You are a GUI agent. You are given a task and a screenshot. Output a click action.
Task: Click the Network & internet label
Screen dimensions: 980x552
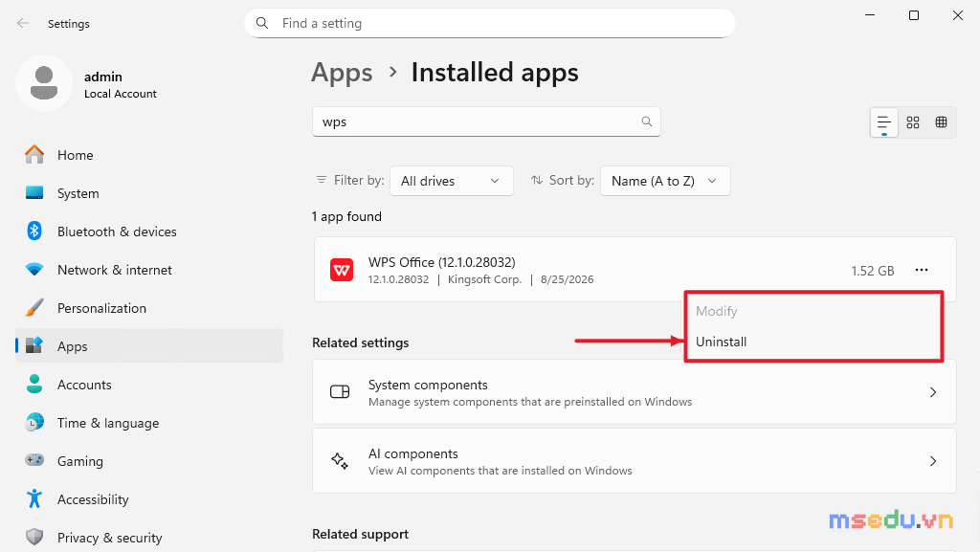click(115, 270)
